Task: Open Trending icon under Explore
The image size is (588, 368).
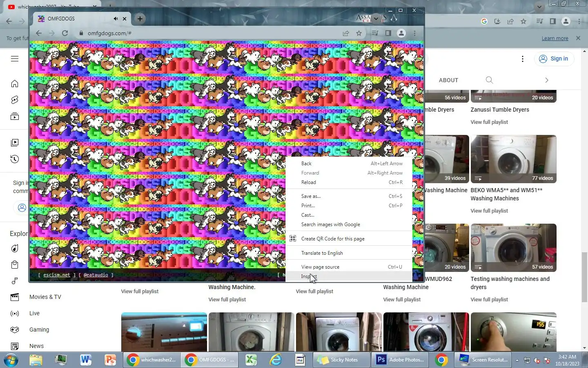Action: 15,248
